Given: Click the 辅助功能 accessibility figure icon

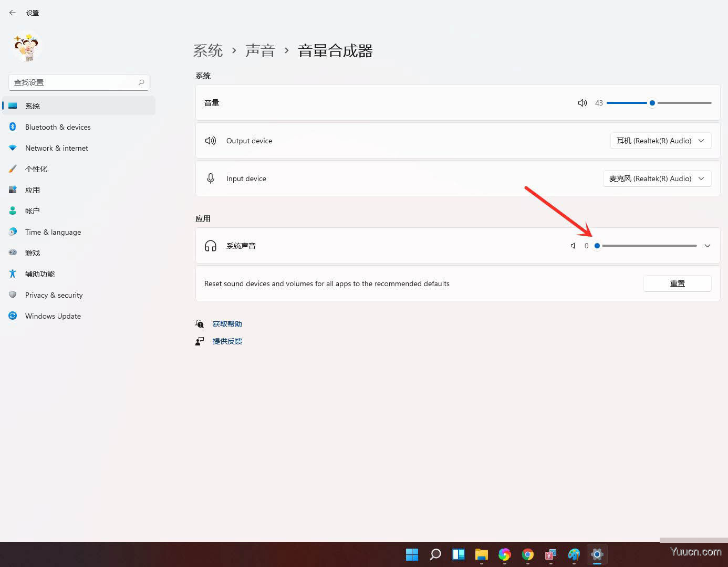Looking at the screenshot, I should click(13, 274).
